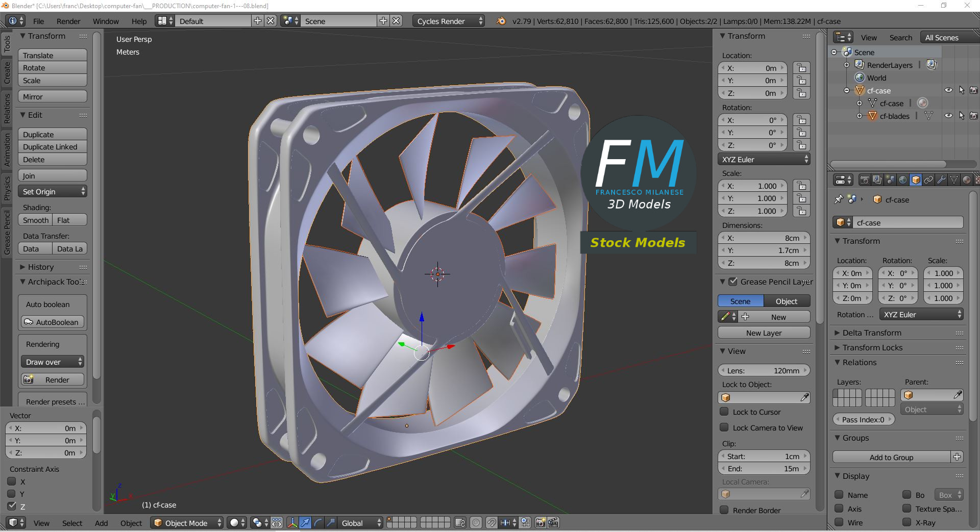980x532 pixels.
Task: Open the Render Layers properties tab icon
Action: point(877,180)
